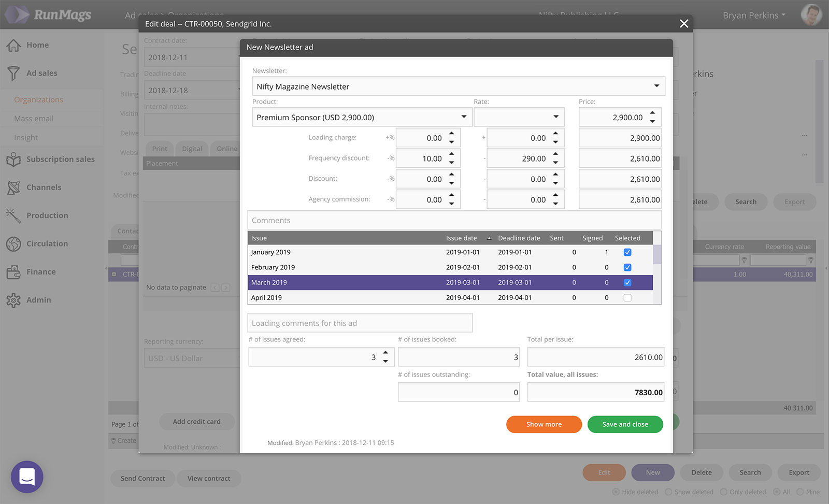
Task: Click the bottom New button
Action: coord(653,472)
